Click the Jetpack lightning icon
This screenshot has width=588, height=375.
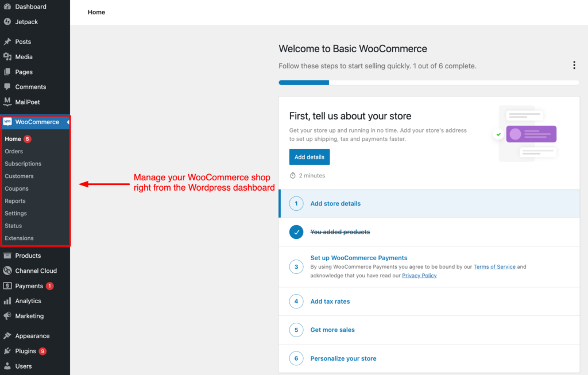coord(7,22)
